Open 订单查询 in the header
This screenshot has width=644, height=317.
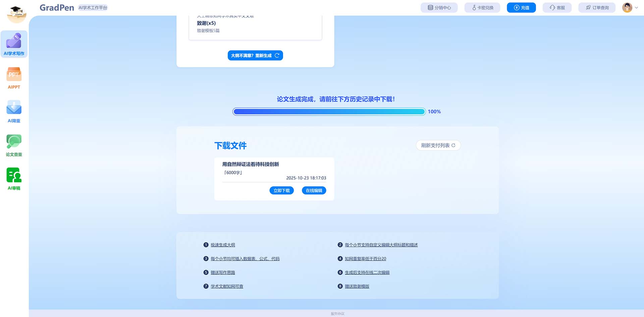click(597, 8)
